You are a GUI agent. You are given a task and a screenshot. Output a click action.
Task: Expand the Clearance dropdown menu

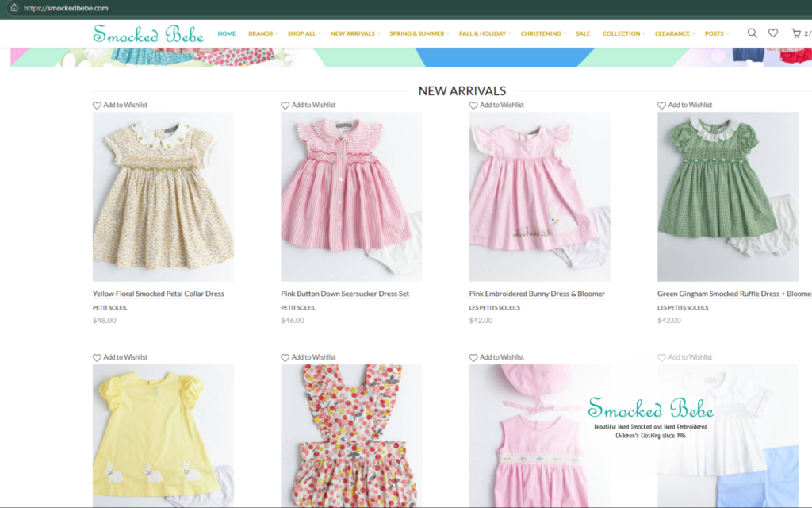pos(675,33)
